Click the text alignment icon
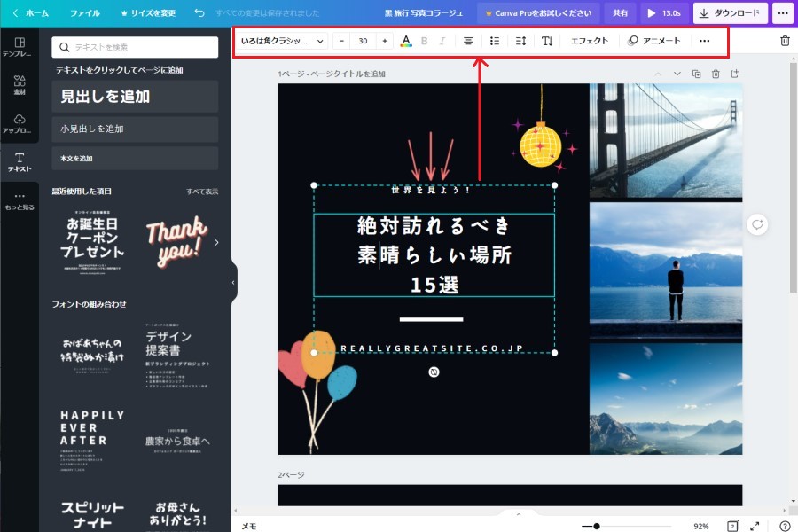Image resolution: width=798 pixels, height=532 pixels. coord(469,41)
